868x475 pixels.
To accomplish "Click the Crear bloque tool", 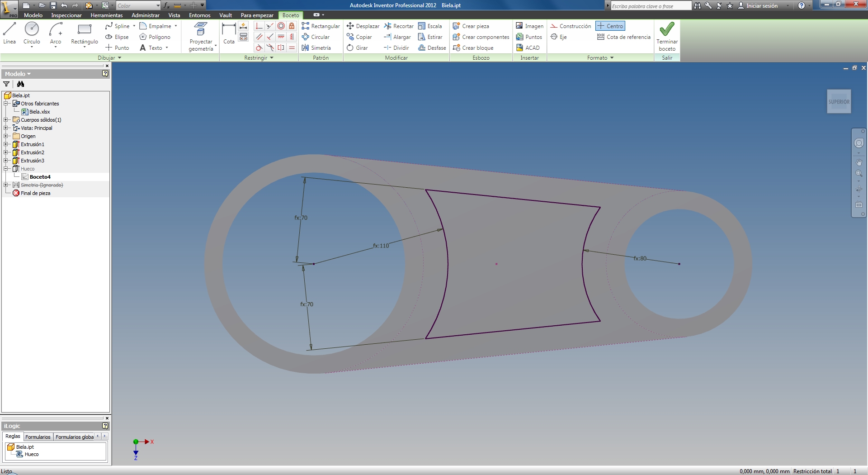I will click(473, 48).
